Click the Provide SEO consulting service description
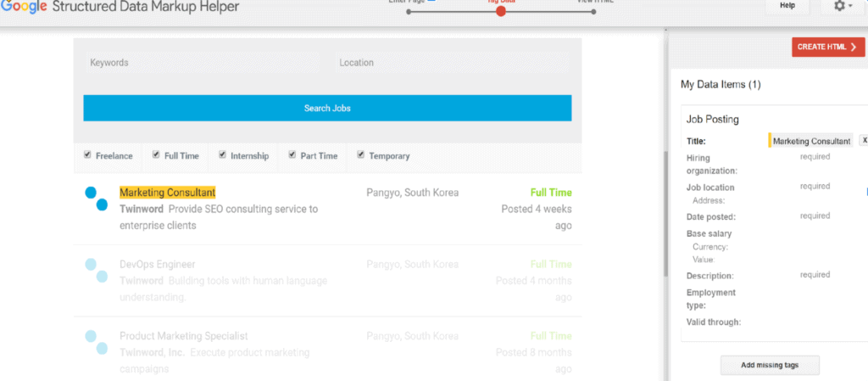This screenshot has width=868, height=381. click(219, 217)
